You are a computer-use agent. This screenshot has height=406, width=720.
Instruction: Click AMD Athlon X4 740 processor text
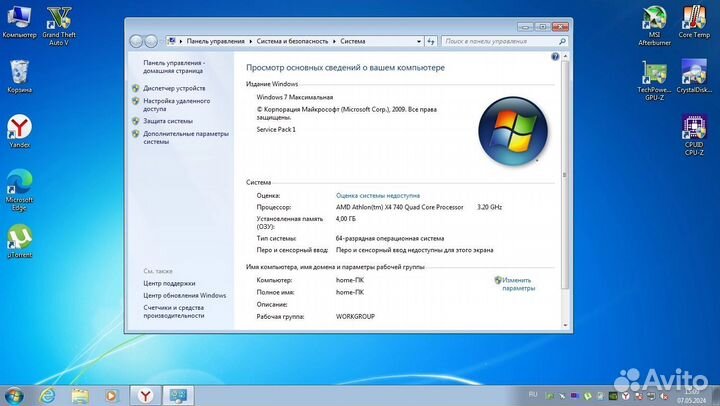coord(399,207)
